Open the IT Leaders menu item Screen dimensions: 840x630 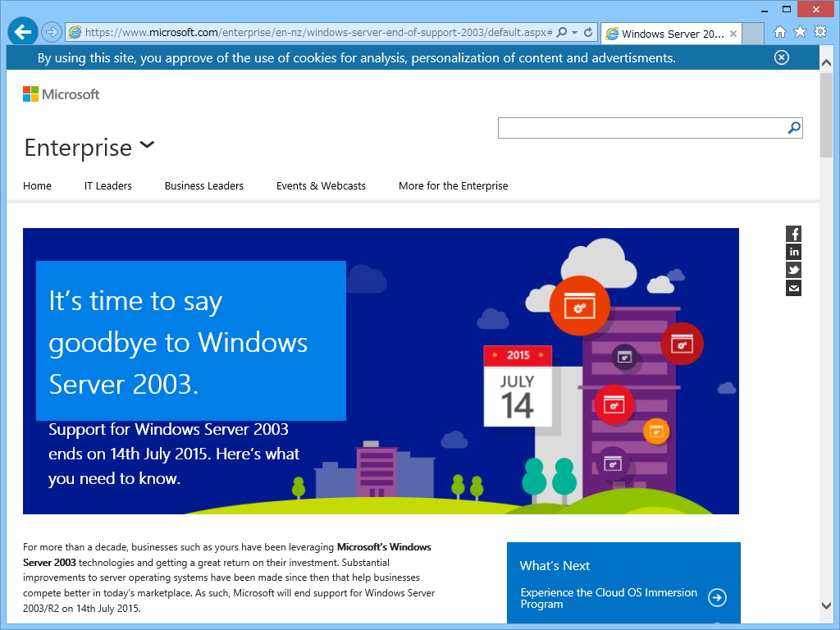(107, 185)
